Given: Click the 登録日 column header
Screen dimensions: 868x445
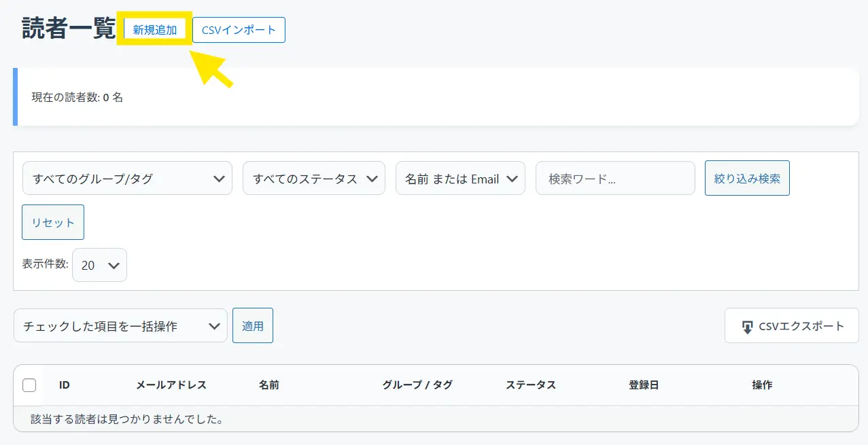Looking at the screenshot, I should pyautogui.click(x=644, y=385).
